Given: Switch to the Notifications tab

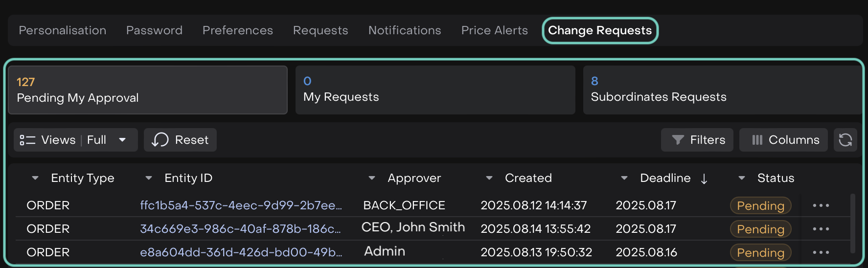Looking at the screenshot, I should [x=404, y=30].
